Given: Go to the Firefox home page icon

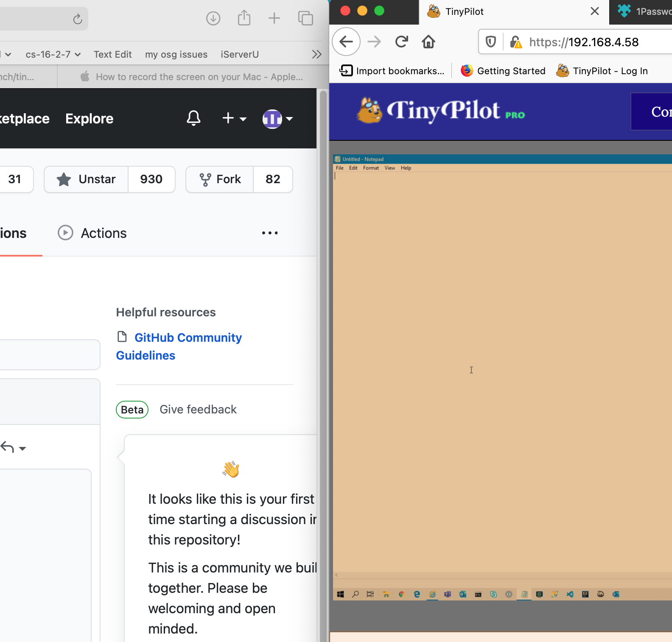Looking at the screenshot, I should (x=428, y=42).
